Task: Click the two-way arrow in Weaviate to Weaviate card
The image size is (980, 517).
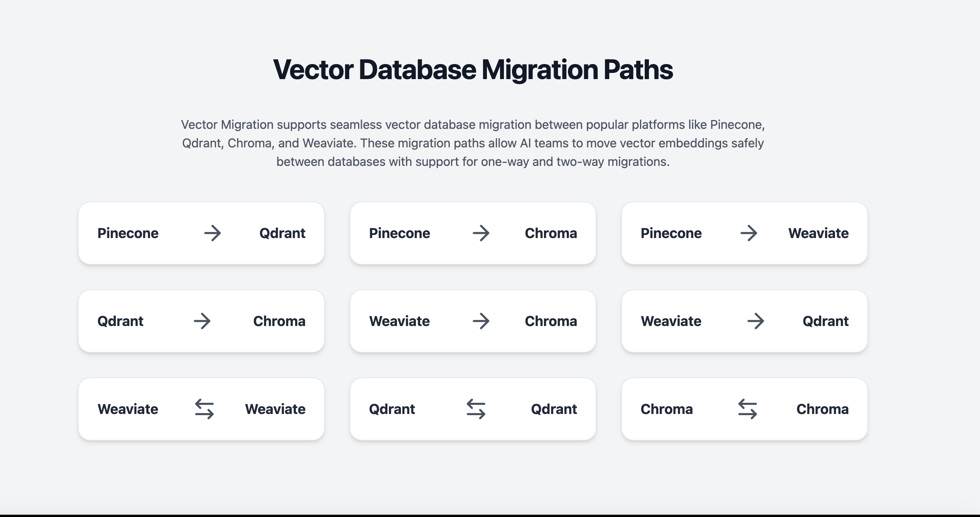Action: pos(204,409)
